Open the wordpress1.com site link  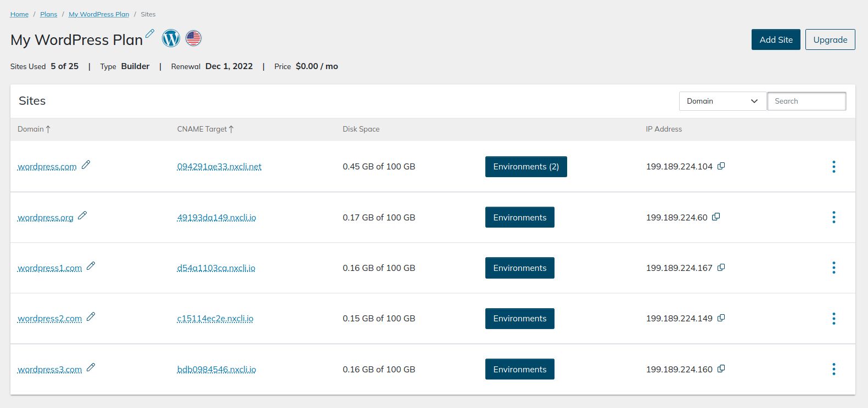tap(50, 268)
